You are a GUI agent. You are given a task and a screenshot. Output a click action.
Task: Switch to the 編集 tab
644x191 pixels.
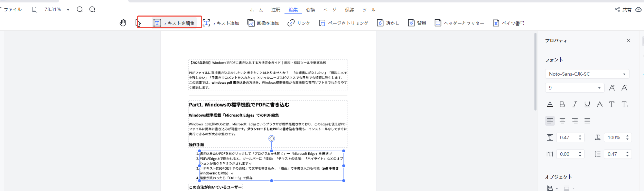coord(293,10)
